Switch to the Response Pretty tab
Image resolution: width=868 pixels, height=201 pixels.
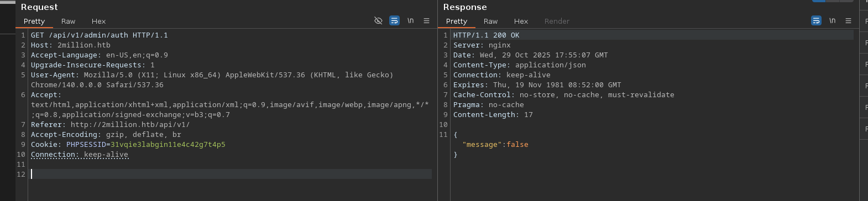coord(457,21)
